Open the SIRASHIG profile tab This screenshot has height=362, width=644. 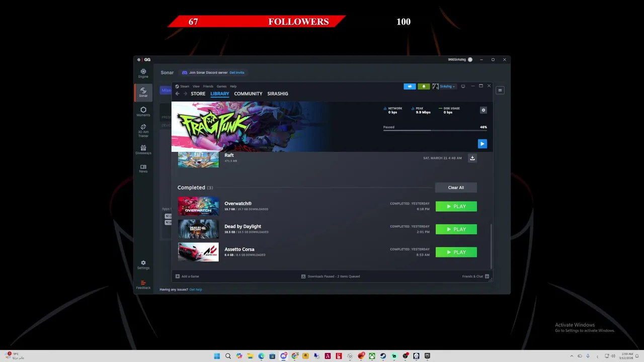278,94
